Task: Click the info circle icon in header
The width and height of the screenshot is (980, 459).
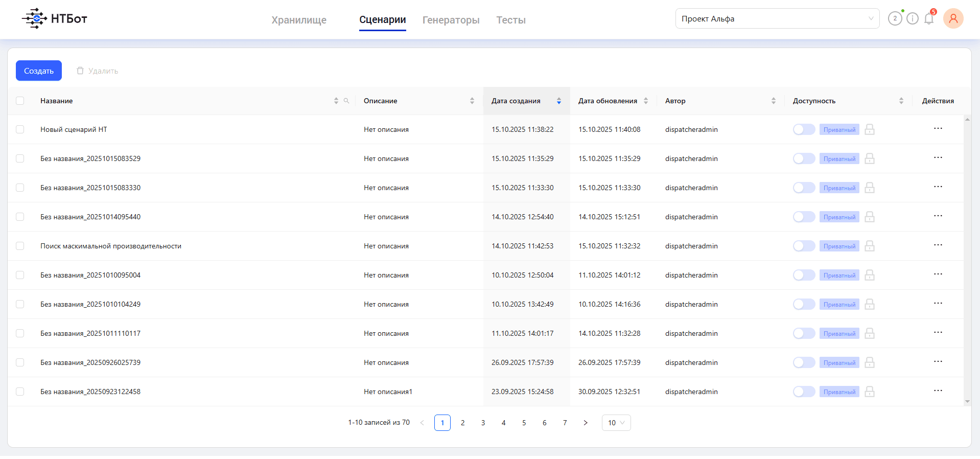Action: point(913,19)
